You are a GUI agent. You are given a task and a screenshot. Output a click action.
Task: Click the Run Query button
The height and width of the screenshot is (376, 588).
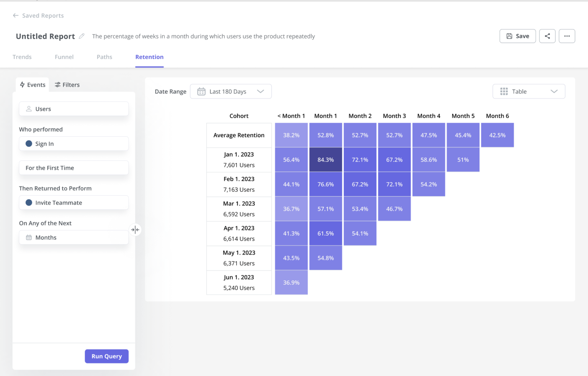[x=106, y=356]
